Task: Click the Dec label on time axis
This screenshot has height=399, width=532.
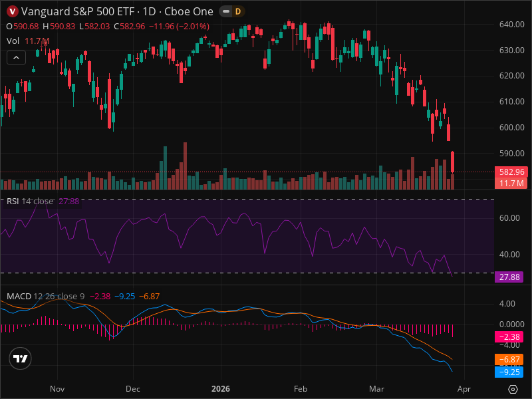Action: [132, 389]
